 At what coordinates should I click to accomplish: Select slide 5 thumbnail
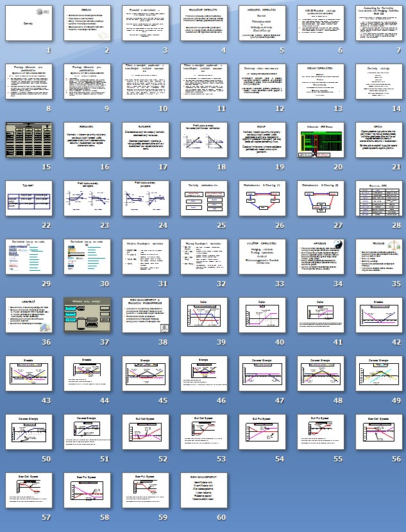261,24
